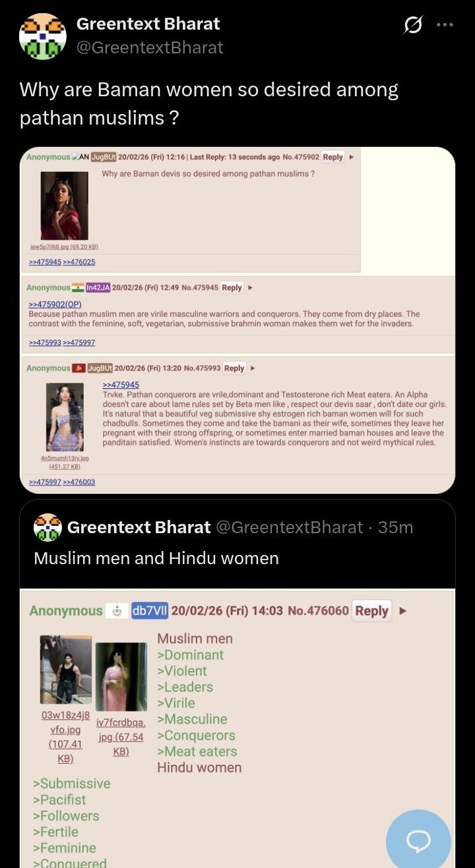This screenshot has height=868, width=475.
Task: Tap Reply button on post No.475993
Action: click(234, 368)
